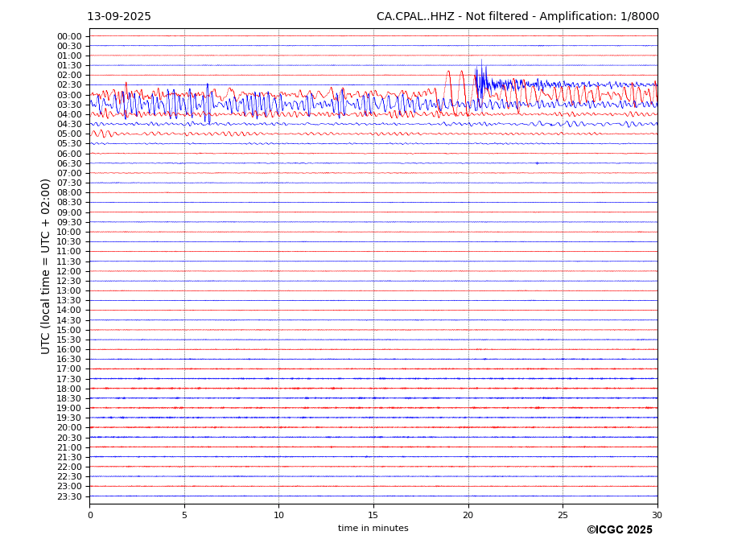Click the 15:00 time row label
746x560 pixels.
click(x=69, y=330)
